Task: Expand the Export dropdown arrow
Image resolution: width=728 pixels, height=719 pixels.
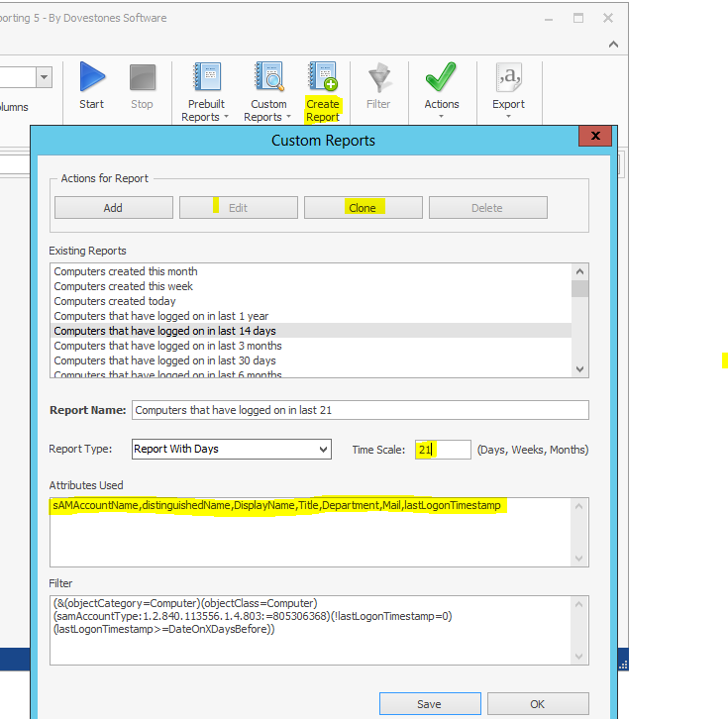Action: [508, 117]
